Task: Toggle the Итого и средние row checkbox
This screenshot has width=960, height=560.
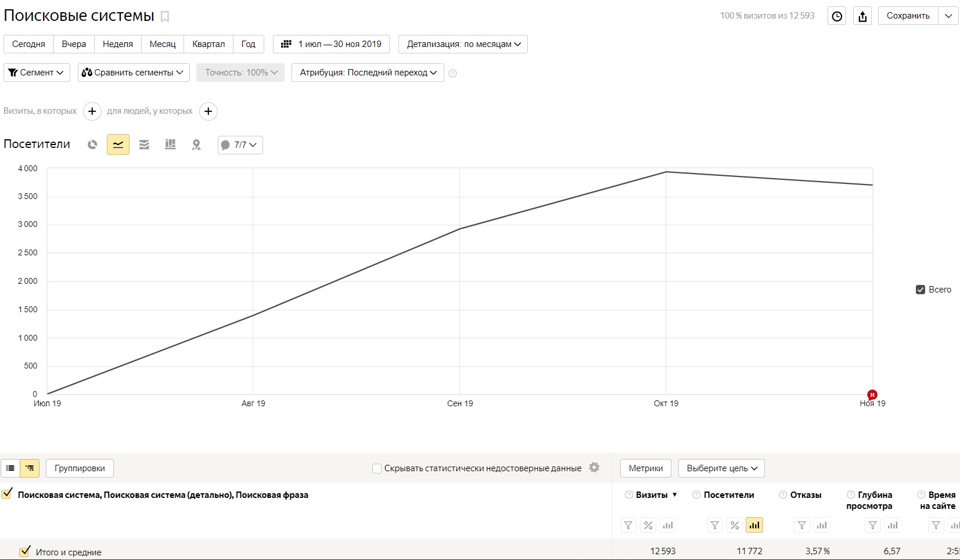Action: tap(25, 552)
